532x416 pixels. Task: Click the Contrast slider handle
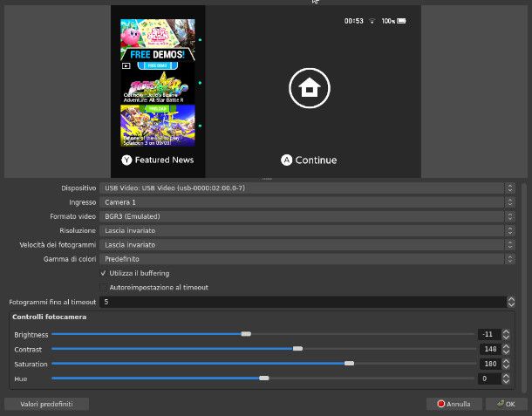pos(297,349)
